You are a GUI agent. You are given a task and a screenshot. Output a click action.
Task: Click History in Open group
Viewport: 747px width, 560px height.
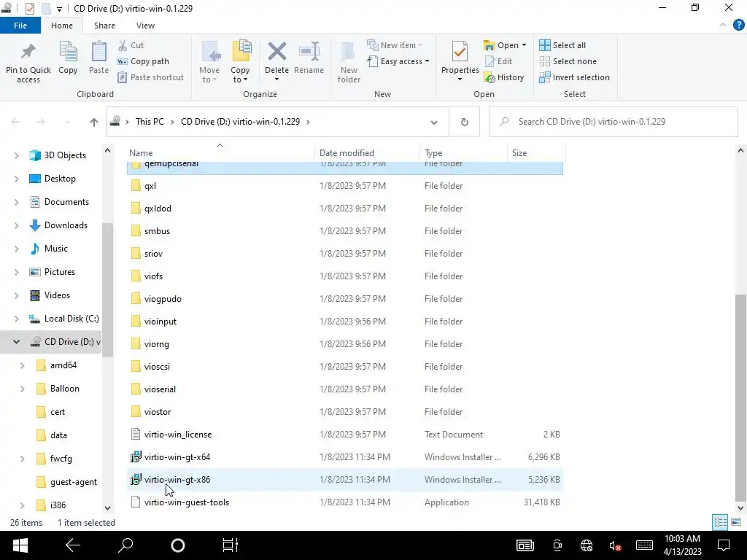504,77
